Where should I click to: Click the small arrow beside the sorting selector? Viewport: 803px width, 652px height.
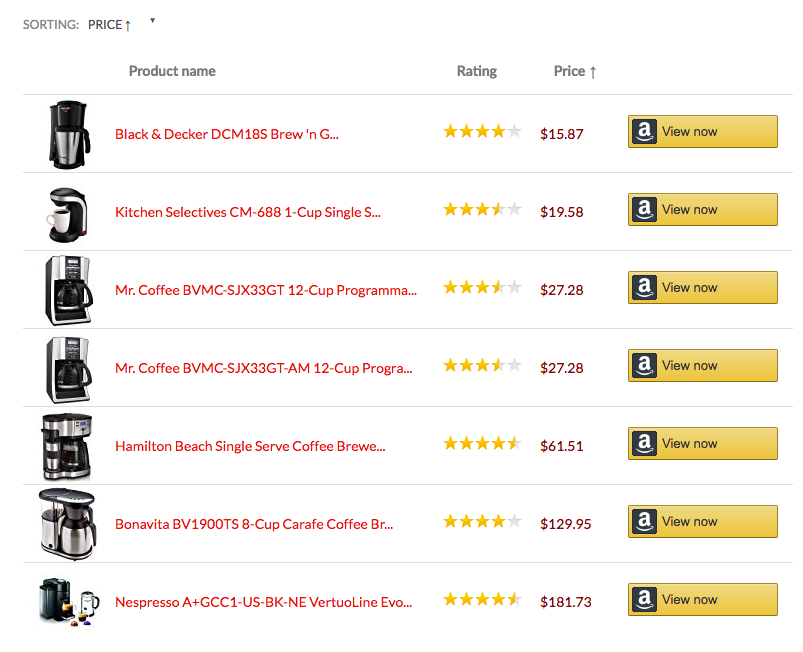(x=152, y=20)
